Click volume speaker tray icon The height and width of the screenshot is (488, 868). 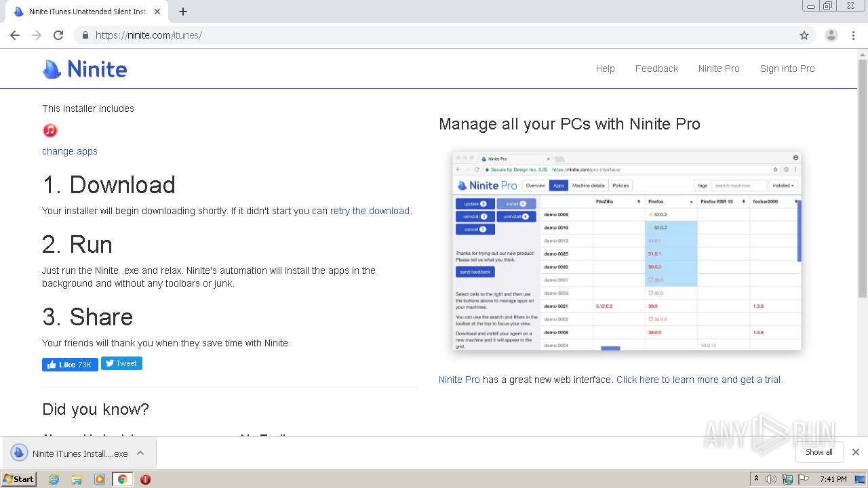(771, 479)
